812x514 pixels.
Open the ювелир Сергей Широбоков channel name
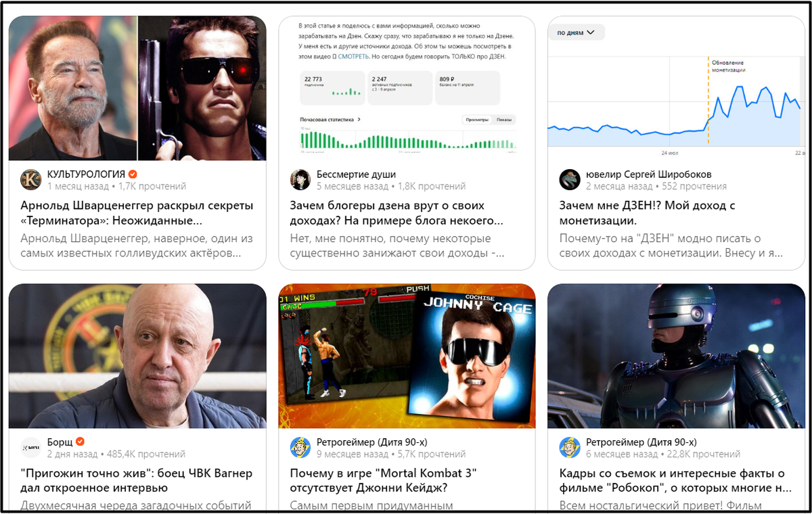(649, 174)
